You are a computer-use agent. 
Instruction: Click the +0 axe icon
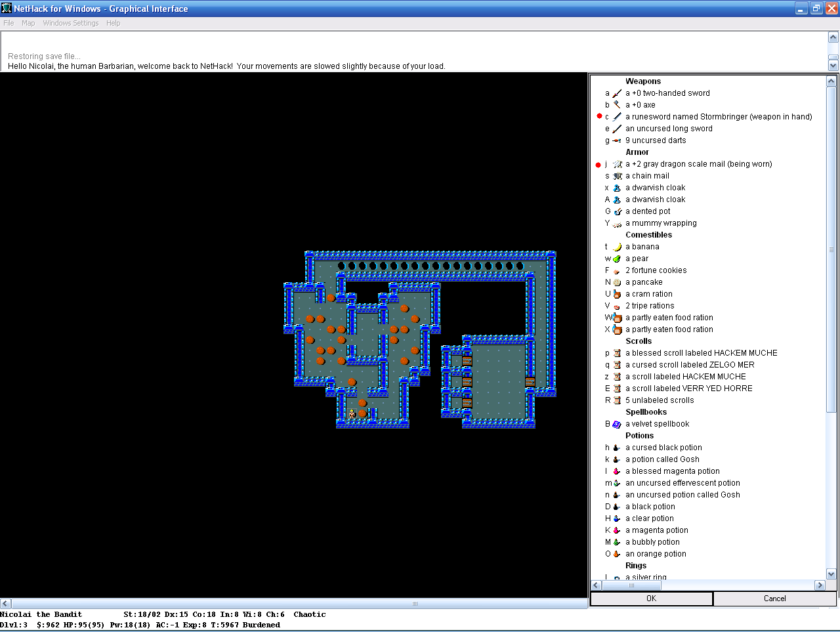617,105
